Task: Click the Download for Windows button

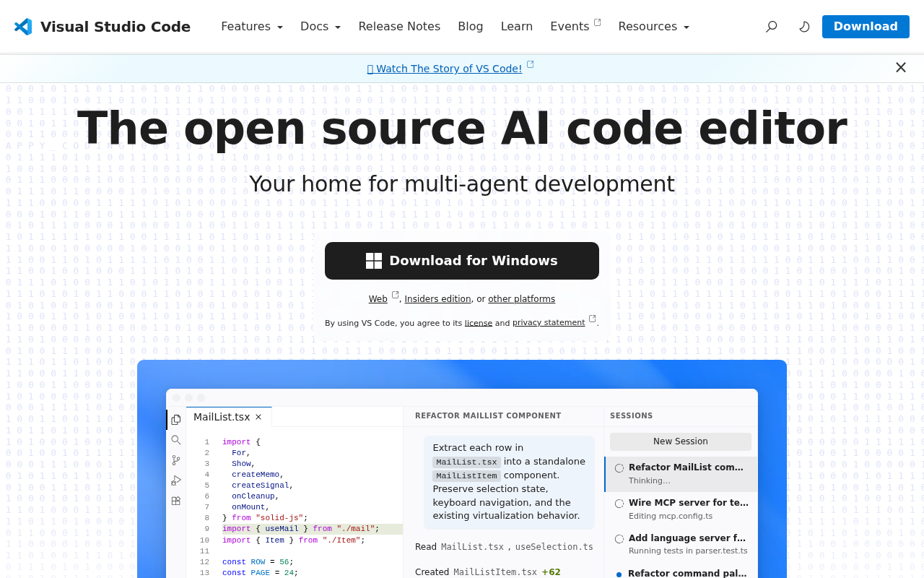Action: [462, 261]
